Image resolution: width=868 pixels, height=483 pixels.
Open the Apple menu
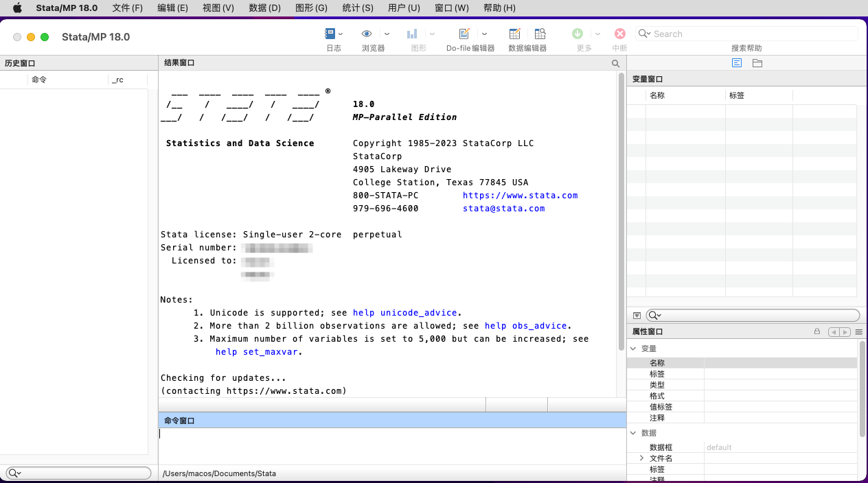17,8
